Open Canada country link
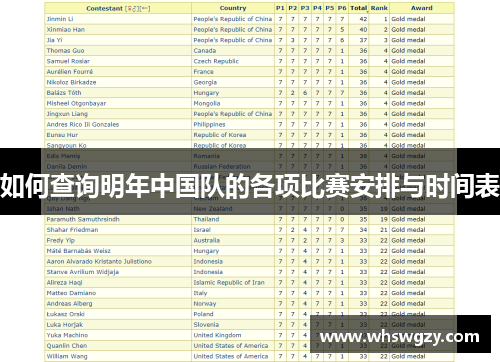Viewport: 500px width, 362px height. tap(205, 51)
